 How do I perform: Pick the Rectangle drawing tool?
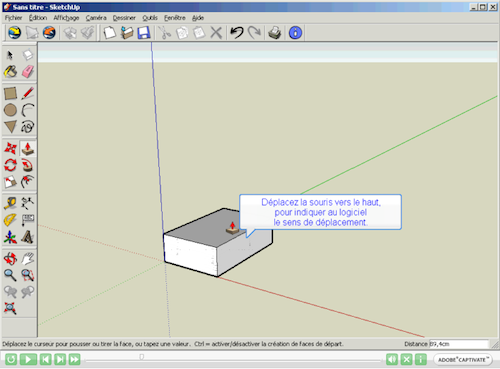[10, 93]
